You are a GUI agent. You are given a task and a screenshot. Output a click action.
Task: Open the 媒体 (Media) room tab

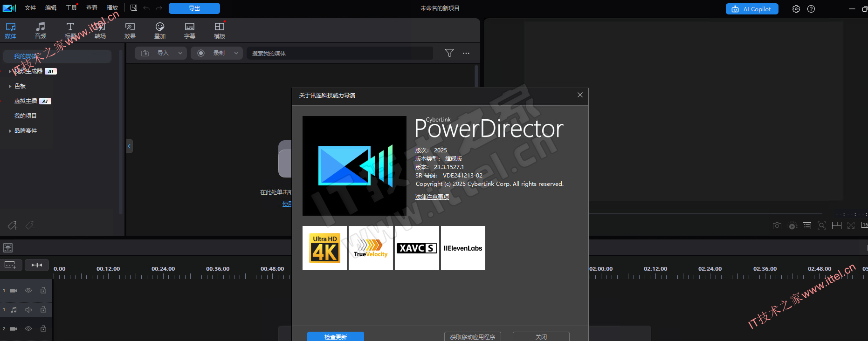[x=11, y=31]
